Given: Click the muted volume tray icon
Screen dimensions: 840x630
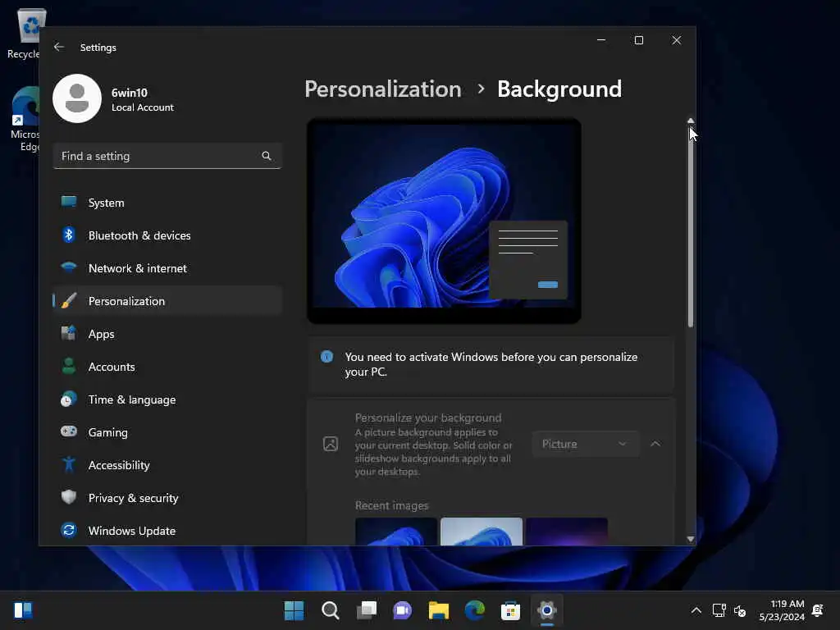Looking at the screenshot, I should coord(740,610).
